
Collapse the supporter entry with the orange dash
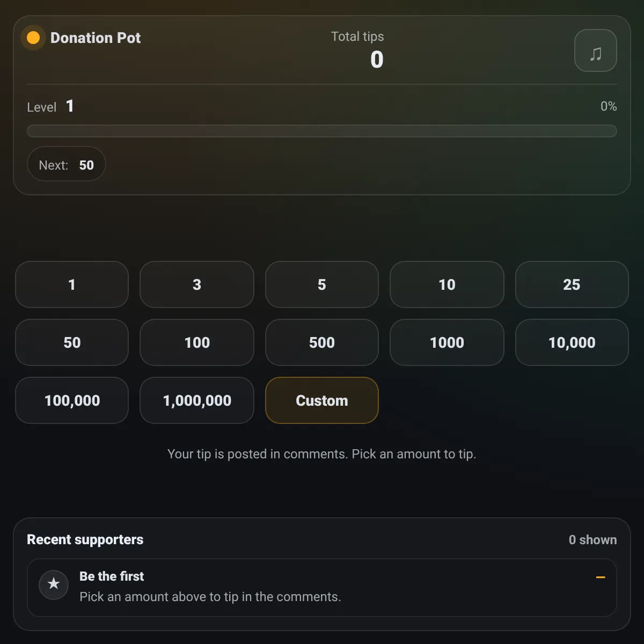click(x=601, y=577)
